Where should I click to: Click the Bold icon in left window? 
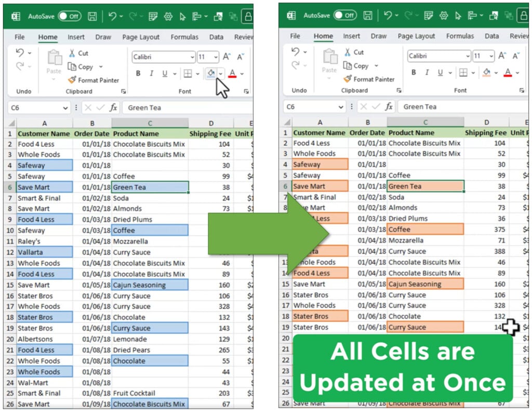138,74
